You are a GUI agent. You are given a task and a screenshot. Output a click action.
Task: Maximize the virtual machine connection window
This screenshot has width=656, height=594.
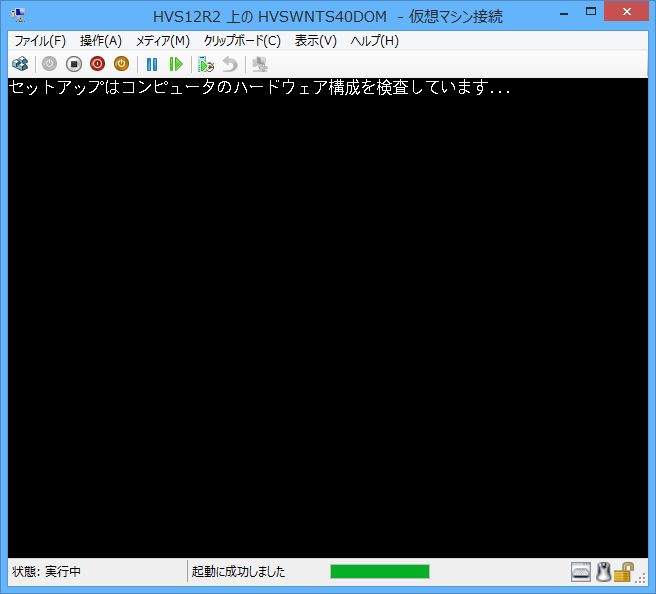tap(591, 12)
